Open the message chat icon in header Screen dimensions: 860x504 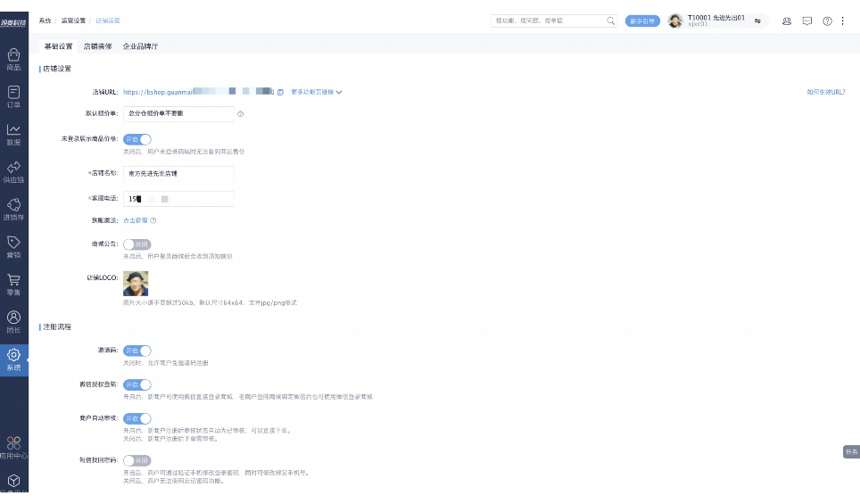coord(807,21)
